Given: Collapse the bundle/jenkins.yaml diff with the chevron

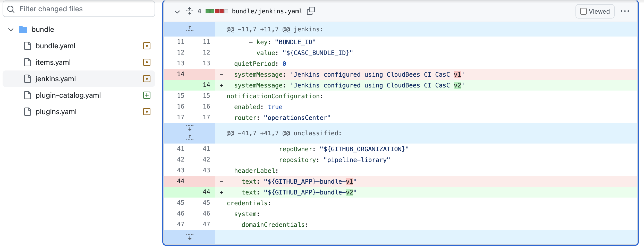Looking at the screenshot, I should [177, 12].
